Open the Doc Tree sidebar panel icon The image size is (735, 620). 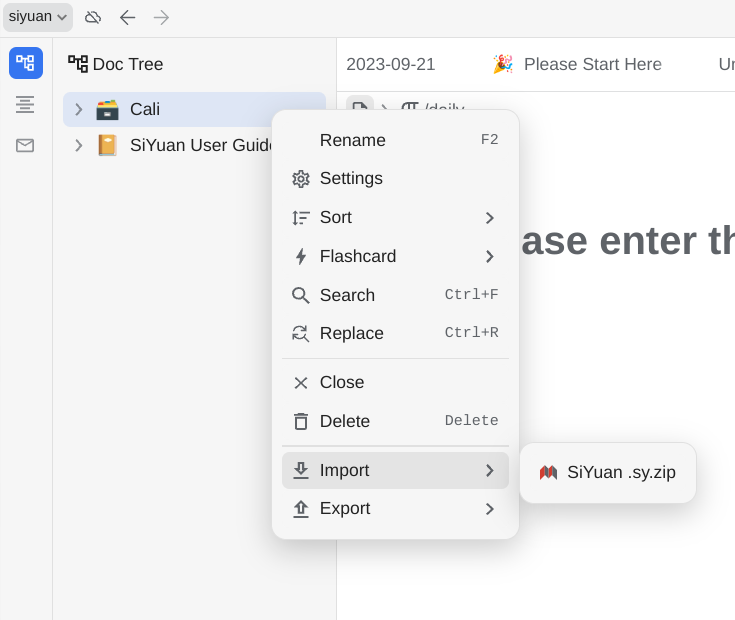click(26, 63)
